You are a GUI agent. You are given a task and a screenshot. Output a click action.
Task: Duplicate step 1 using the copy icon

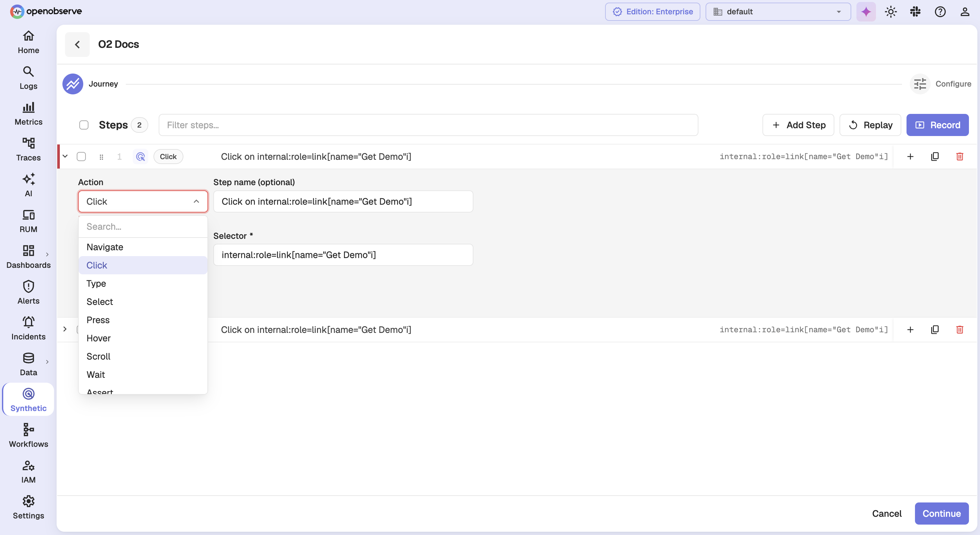coord(935,157)
